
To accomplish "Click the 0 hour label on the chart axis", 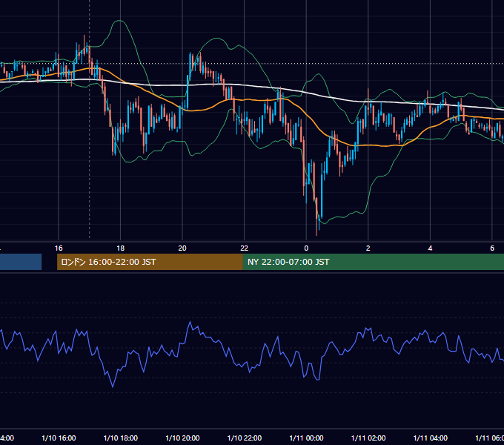I will coord(306,248).
